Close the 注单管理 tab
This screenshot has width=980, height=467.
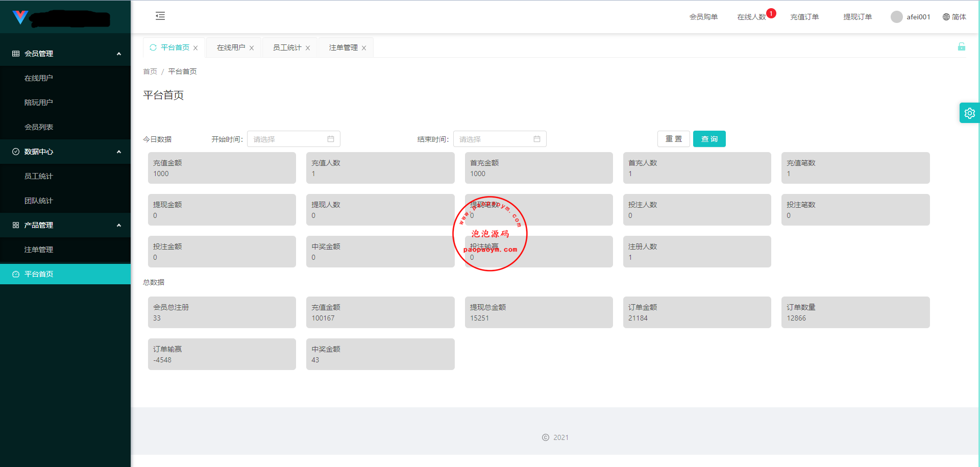pyautogui.click(x=364, y=48)
